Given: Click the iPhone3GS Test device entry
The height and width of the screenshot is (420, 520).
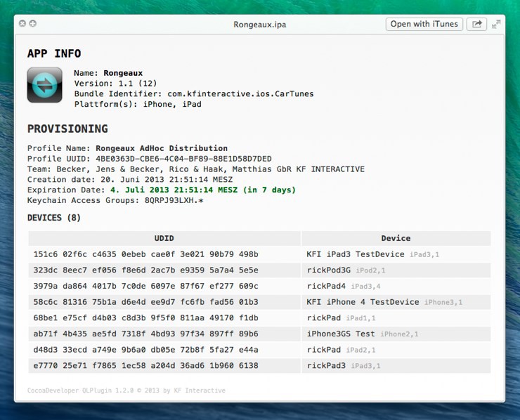Looking at the screenshot, I should point(341,334).
